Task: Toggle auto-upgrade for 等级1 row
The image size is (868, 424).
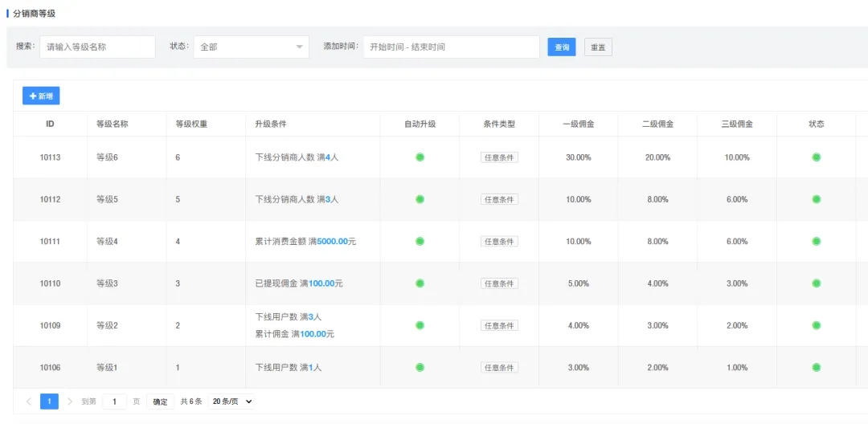Action: pyautogui.click(x=420, y=367)
